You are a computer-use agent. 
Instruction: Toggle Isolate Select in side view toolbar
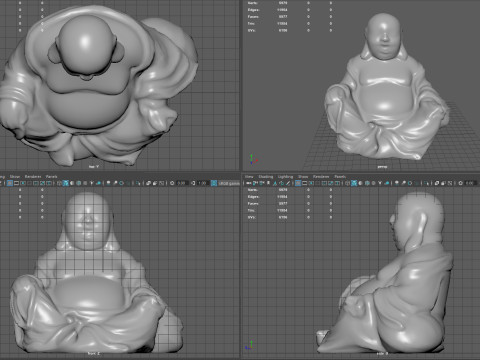coord(427,183)
